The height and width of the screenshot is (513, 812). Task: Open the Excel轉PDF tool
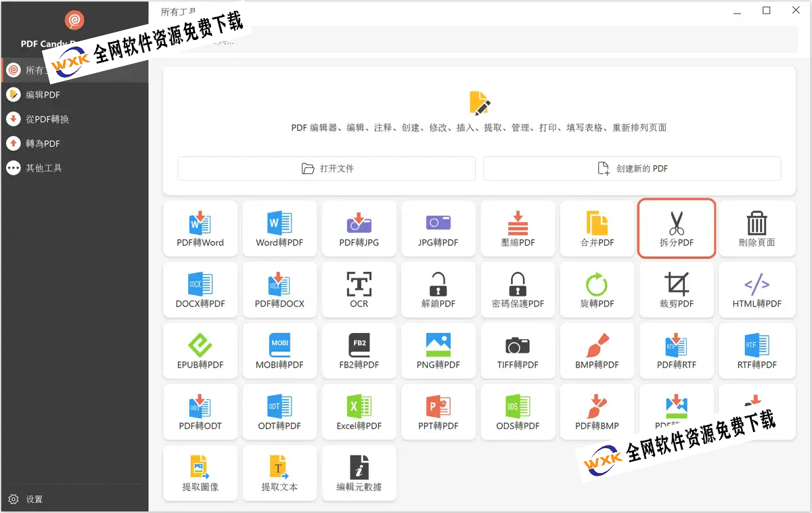point(359,411)
